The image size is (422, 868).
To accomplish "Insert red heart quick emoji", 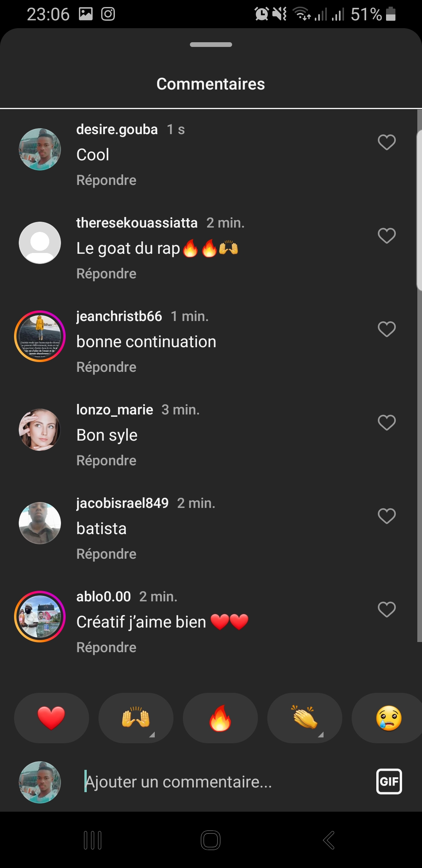I will (x=51, y=718).
